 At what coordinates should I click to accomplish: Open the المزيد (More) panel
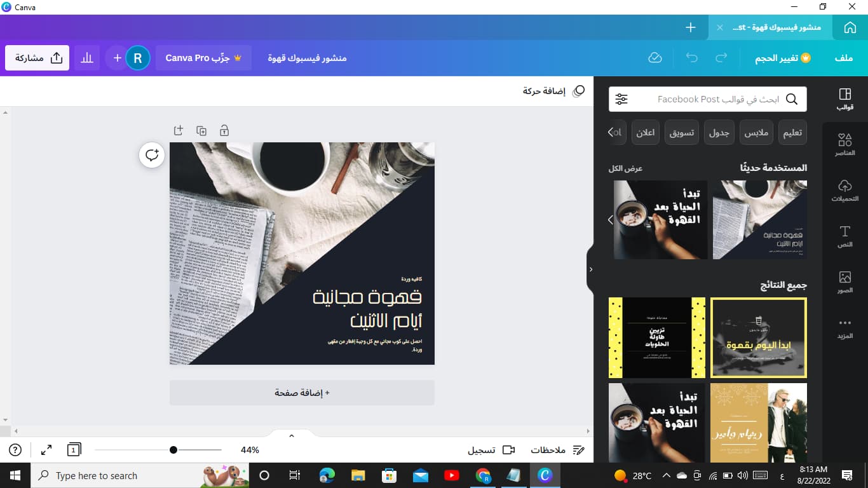tap(844, 326)
